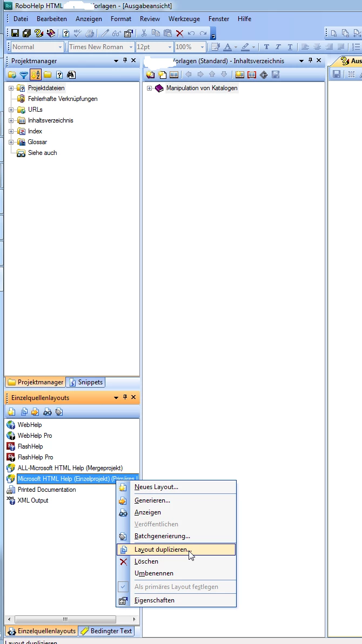
Task: Click the right arrow in Inhaltsverzeichnis toolbar
Action: pyautogui.click(x=200, y=74)
